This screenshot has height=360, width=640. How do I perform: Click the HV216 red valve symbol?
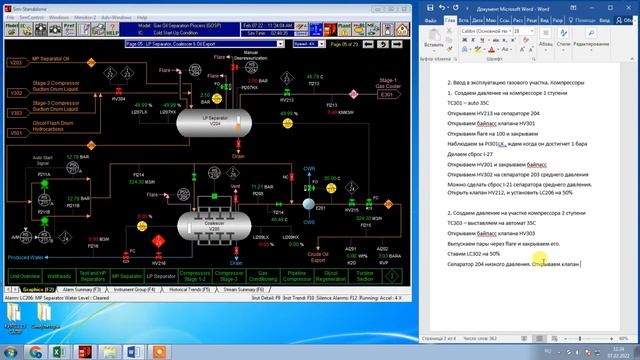[158, 257]
